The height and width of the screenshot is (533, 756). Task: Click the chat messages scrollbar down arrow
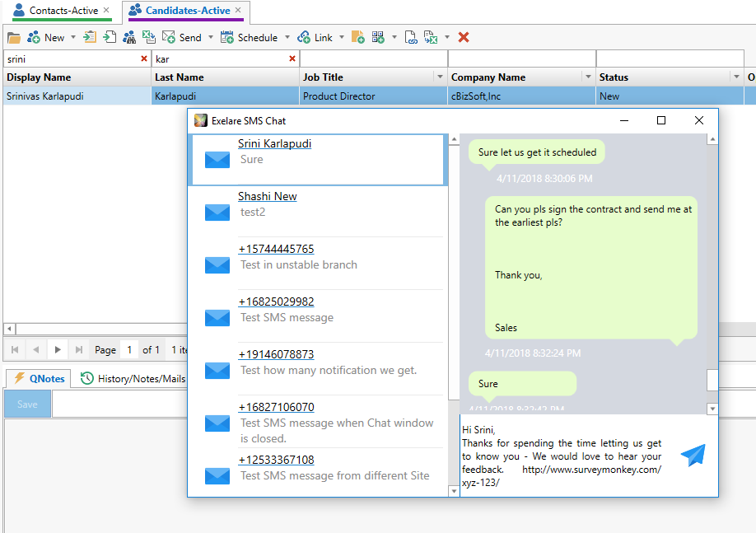coord(712,409)
